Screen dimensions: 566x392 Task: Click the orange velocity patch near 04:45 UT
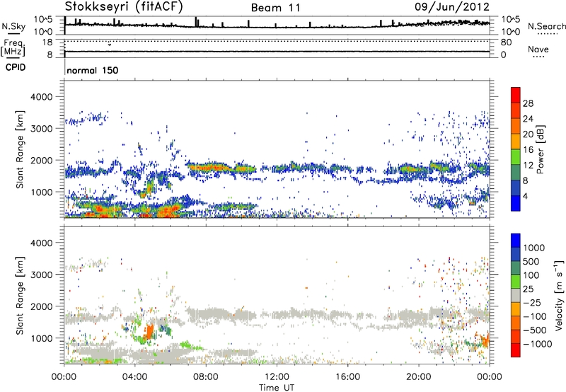149,331
